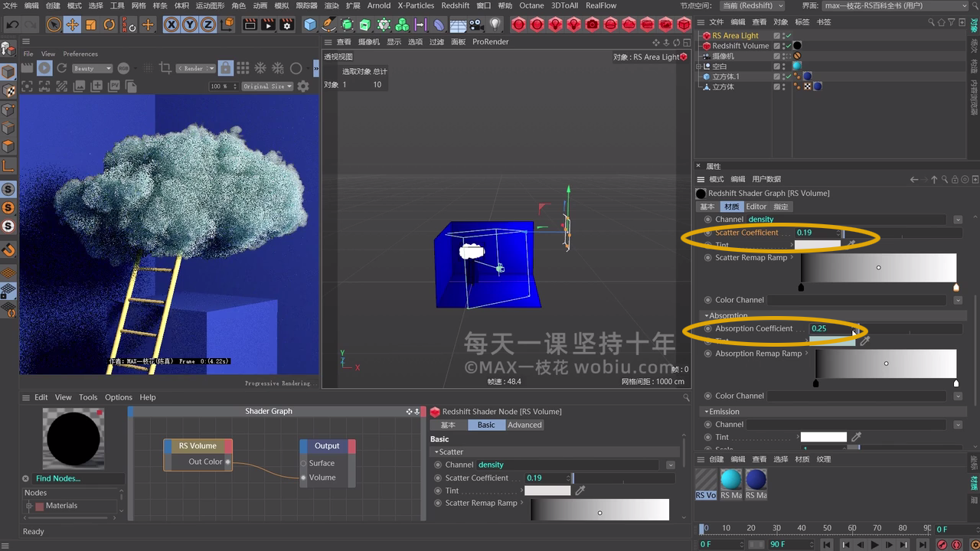The height and width of the screenshot is (551, 980).
Task: Select the RenderView crop region tool
Action: (x=165, y=68)
